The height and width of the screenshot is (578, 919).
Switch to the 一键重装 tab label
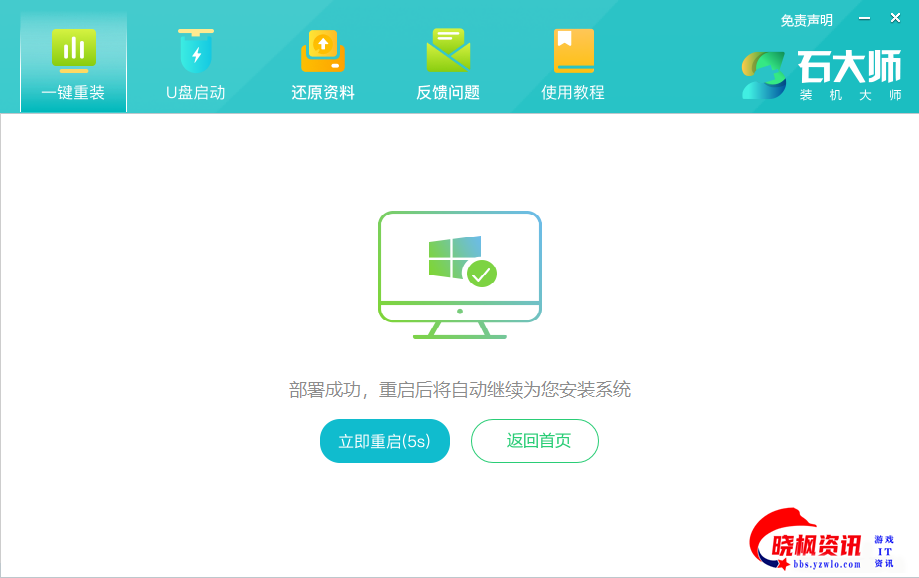(x=73, y=93)
